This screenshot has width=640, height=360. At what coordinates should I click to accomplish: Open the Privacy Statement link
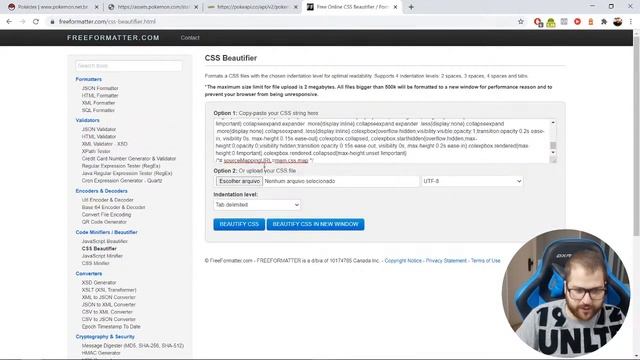coord(446,261)
